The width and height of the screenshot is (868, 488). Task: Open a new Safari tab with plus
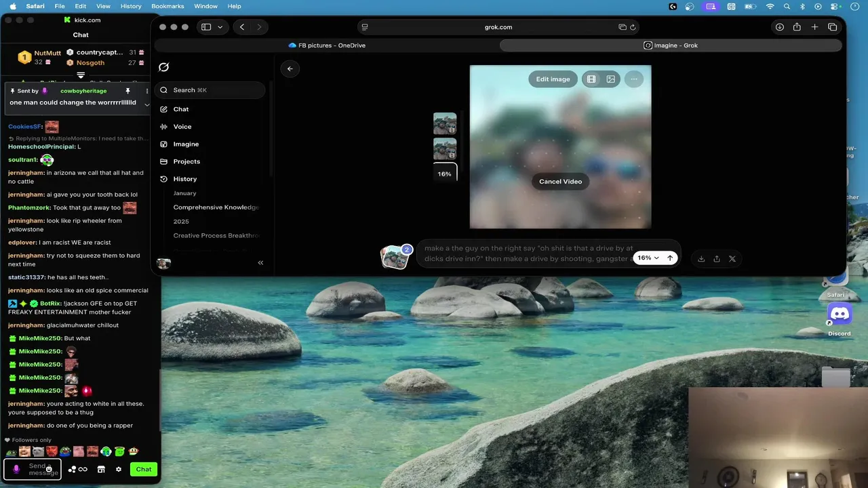(814, 27)
